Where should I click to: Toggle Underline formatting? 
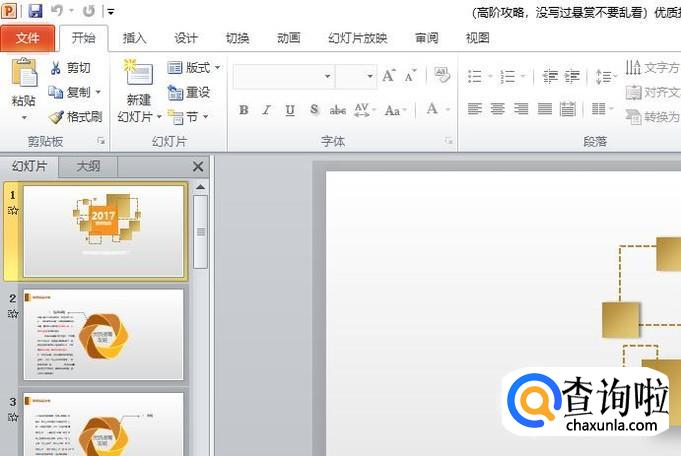[x=290, y=110]
